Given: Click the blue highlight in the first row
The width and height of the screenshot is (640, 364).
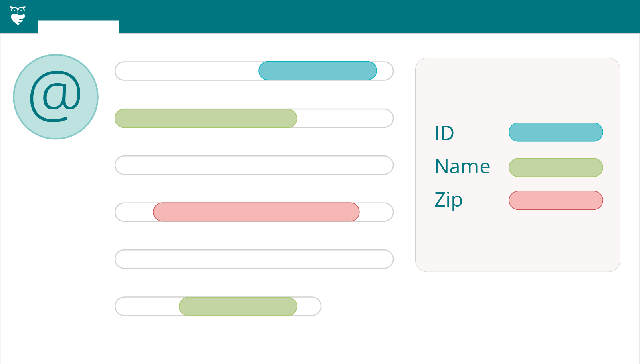Looking at the screenshot, I should pos(317,71).
